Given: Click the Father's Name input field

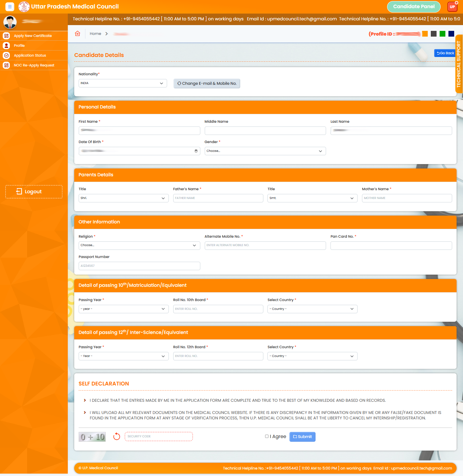Looking at the screenshot, I should (218, 198).
